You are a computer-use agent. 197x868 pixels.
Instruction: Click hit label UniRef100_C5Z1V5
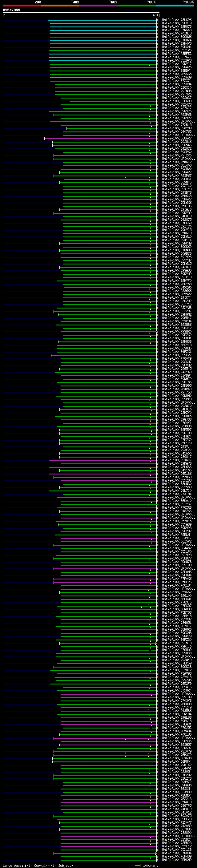click(177, 50)
